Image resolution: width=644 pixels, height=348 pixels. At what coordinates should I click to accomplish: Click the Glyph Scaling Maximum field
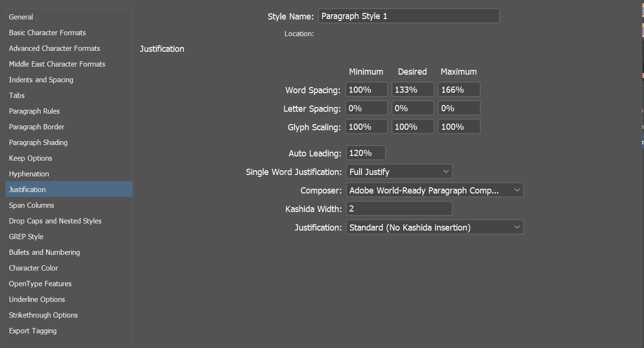(458, 127)
